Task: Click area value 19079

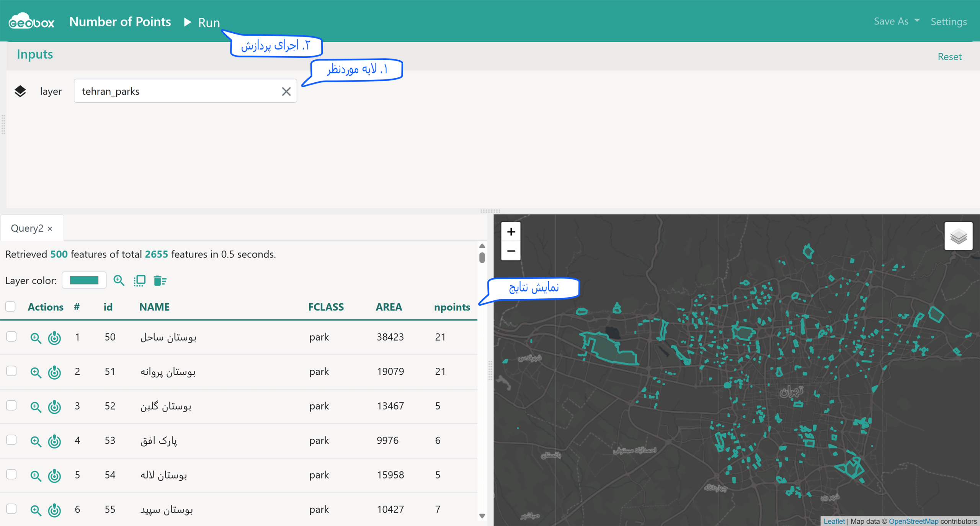Action: (x=390, y=371)
